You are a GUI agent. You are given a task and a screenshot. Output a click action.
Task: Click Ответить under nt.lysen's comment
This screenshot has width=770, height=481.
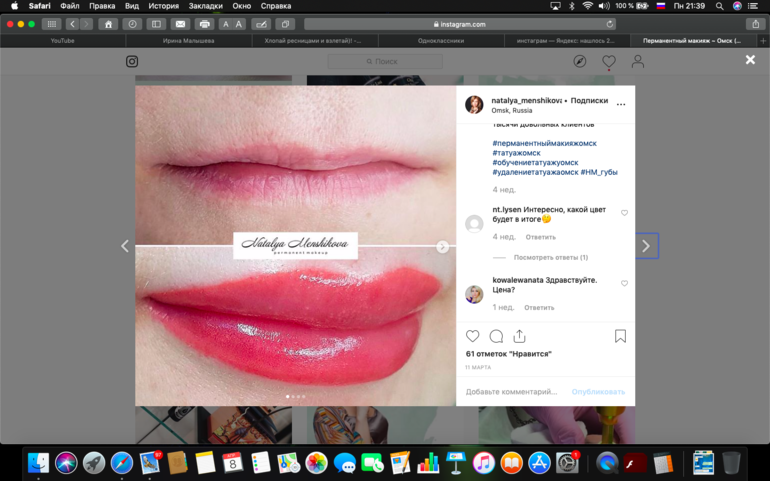pos(541,237)
